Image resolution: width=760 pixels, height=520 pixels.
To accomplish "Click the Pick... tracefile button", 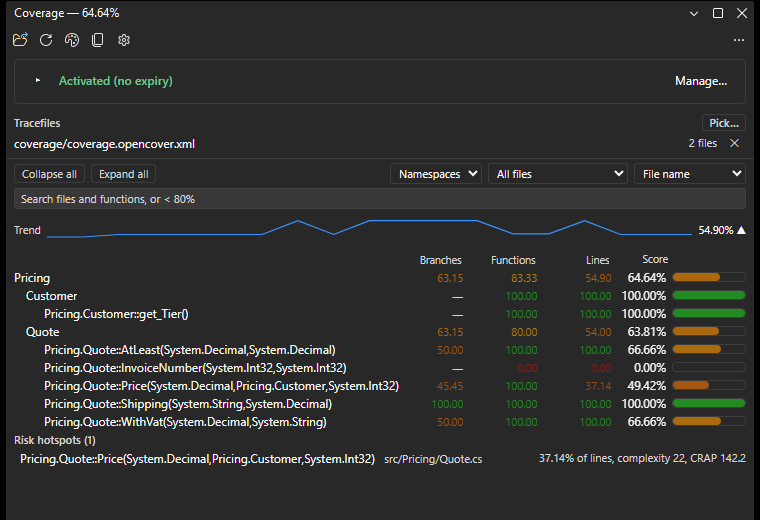I will pos(724,123).
